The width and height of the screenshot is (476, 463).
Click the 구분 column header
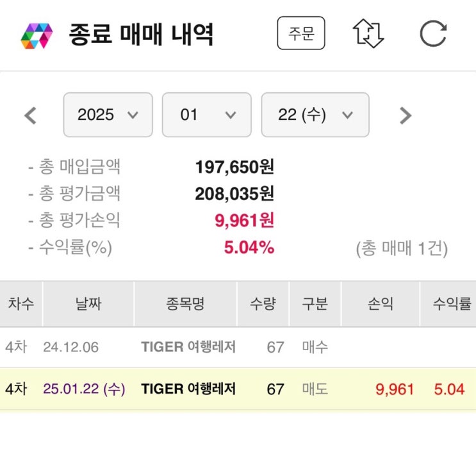(315, 304)
